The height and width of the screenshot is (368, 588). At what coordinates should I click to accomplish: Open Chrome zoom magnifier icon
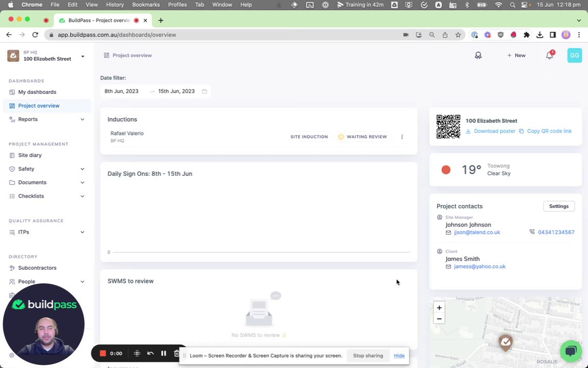432,35
